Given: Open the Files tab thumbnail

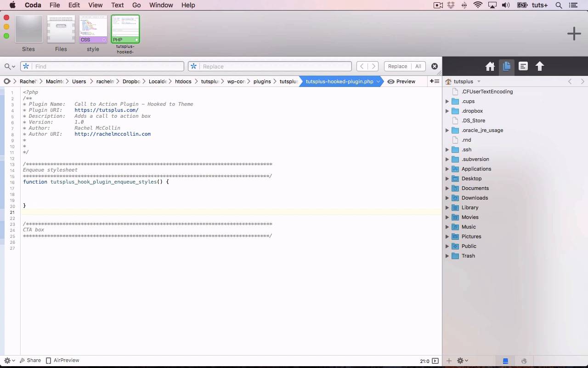Looking at the screenshot, I should coord(61,29).
